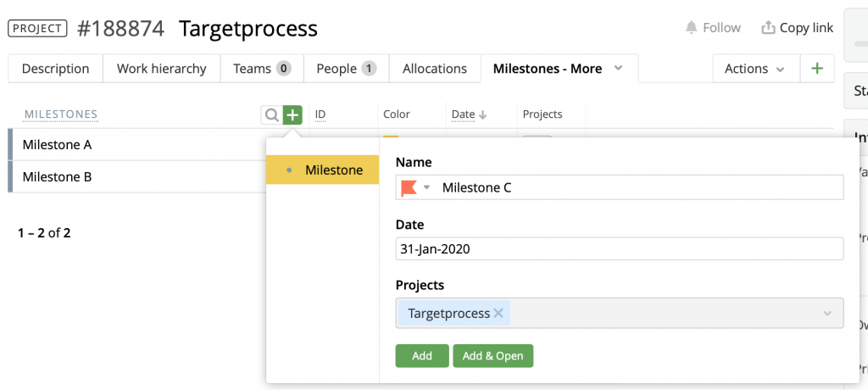This screenshot has height=390, width=868.
Task: Remove Targetprocess tag with the X
Action: click(498, 314)
